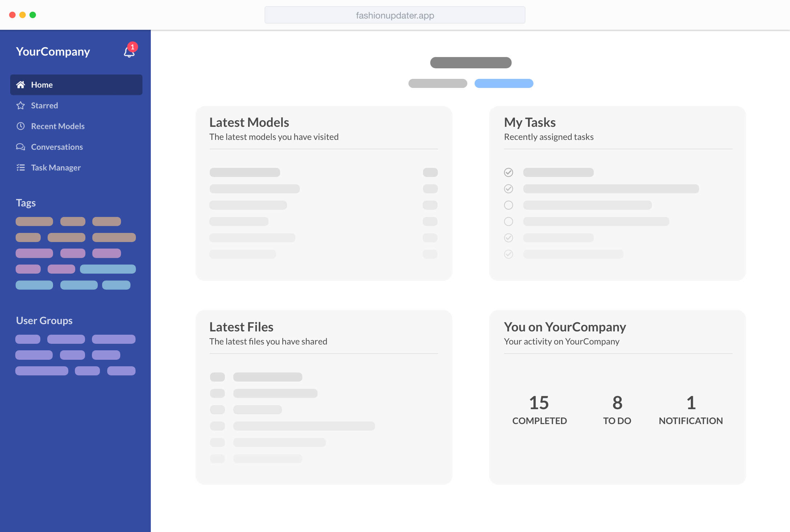The width and height of the screenshot is (790, 532).
Task: Click the notification bell icon
Action: (129, 53)
